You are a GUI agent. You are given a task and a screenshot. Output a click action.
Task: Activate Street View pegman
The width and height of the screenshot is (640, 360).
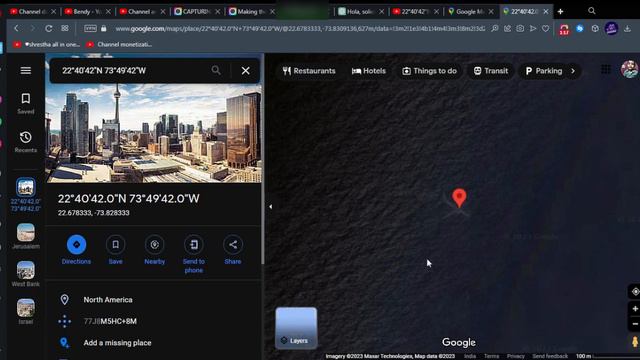click(635, 341)
